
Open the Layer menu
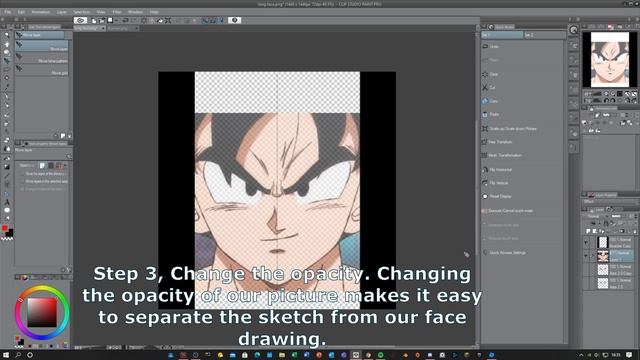tap(62, 12)
